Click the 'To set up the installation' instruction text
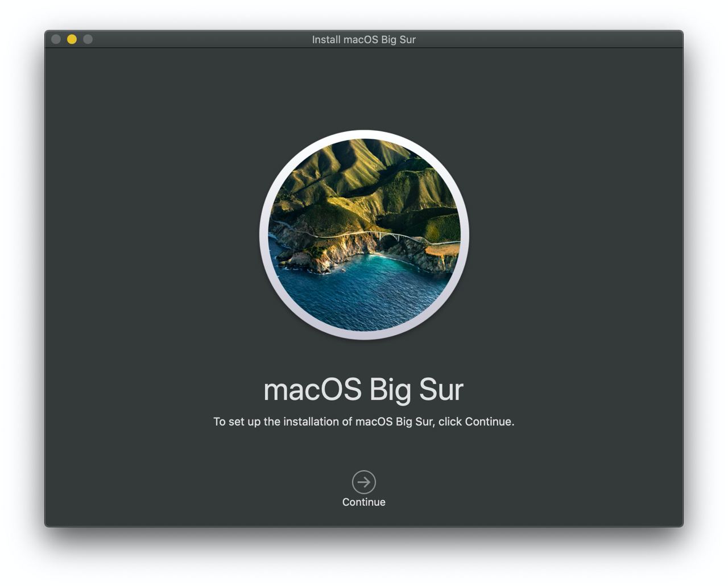This screenshot has height=586, width=728. (364, 422)
